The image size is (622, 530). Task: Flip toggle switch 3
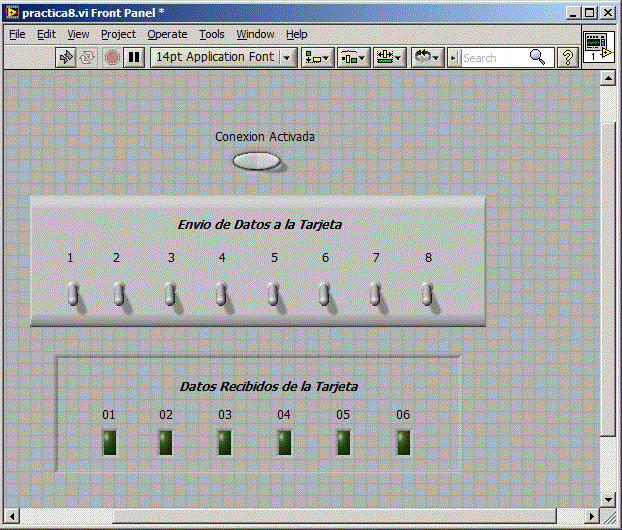[x=170, y=294]
